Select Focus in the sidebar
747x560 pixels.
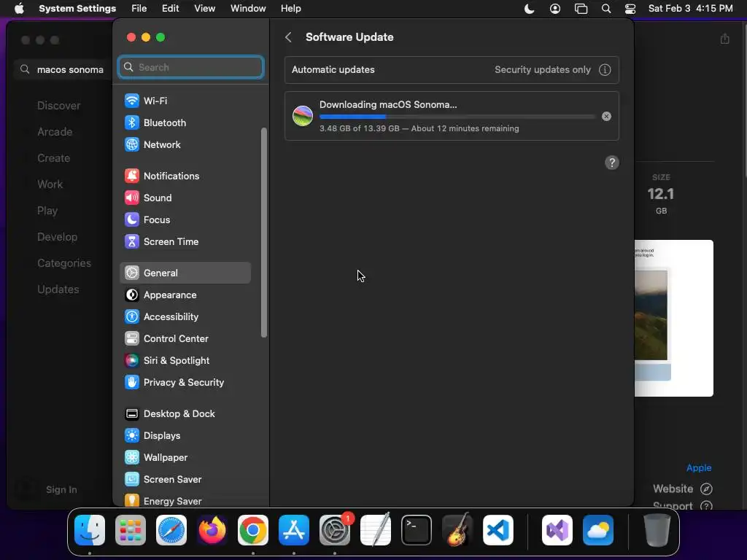point(185,220)
